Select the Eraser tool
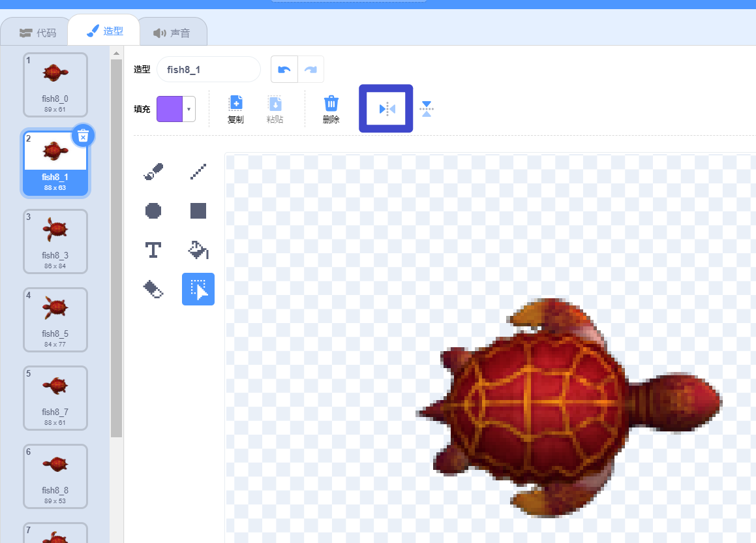The image size is (756, 543). tap(153, 288)
